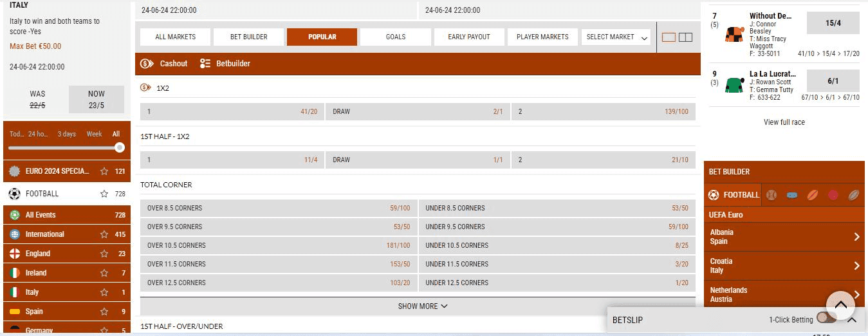This screenshot has height=336, width=868.
Task: Expand SHOW MORE corner markets
Action: 422,306
